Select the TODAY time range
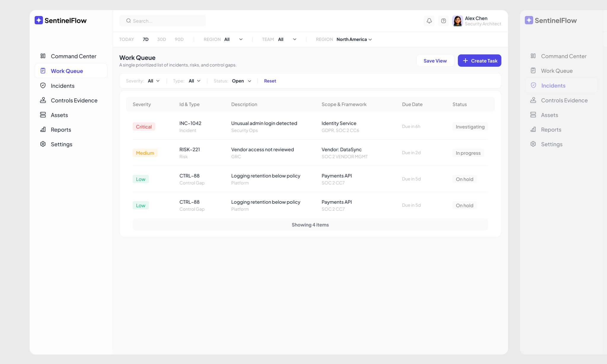The height and width of the screenshot is (364, 607). point(127,39)
